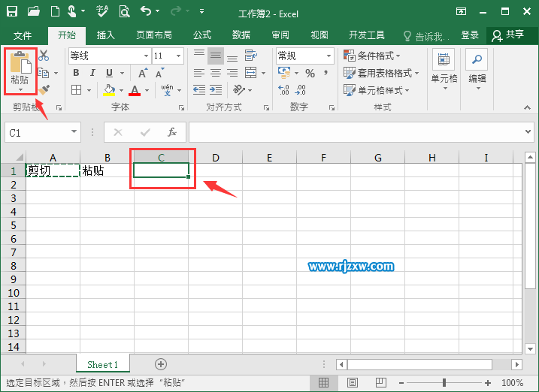Click the Cut scissors icon
This screenshot has width=539, height=392.
pos(44,56)
